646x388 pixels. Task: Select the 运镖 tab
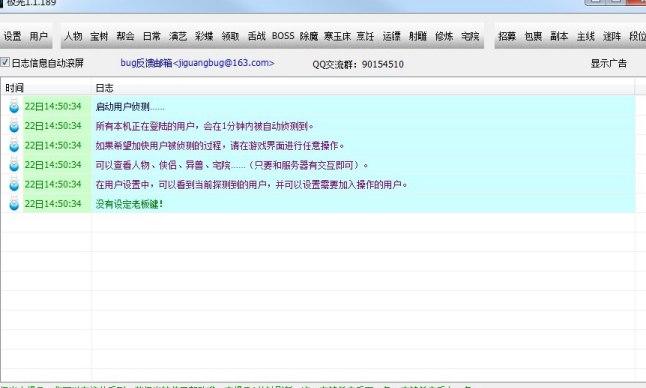(x=392, y=36)
